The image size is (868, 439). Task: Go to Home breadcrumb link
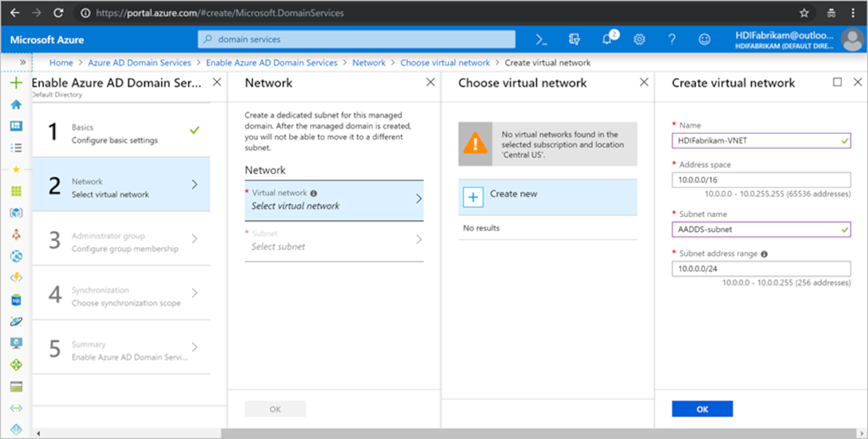click(x=61, y=63)
